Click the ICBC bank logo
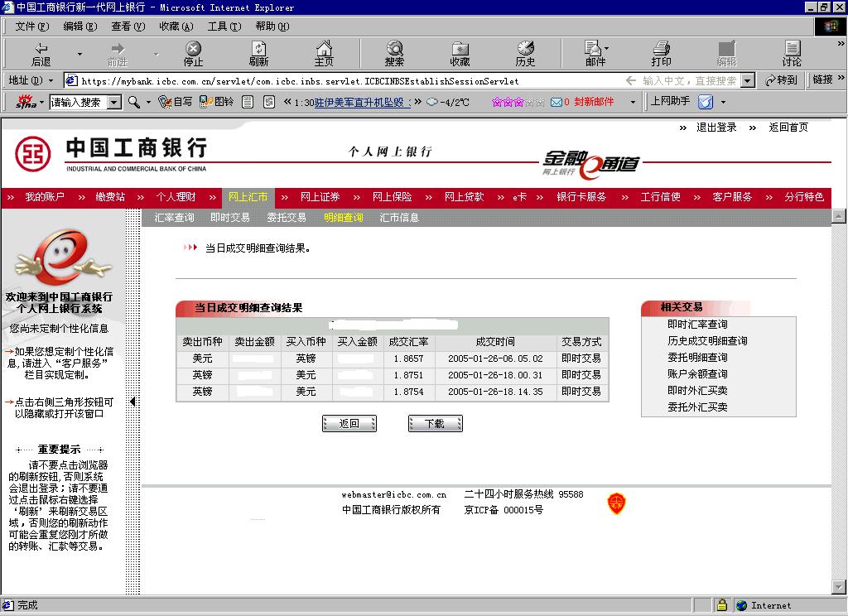 point(33,154)
